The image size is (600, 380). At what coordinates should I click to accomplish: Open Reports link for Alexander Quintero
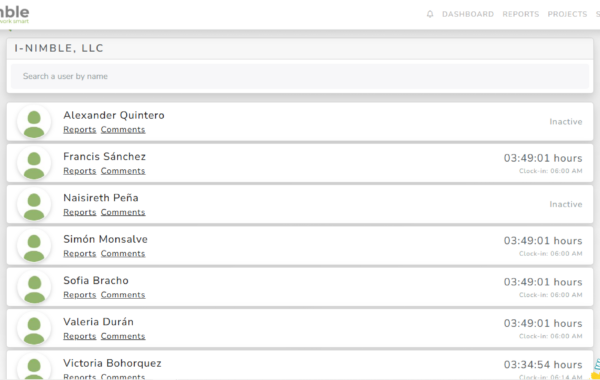pos(80,130)
